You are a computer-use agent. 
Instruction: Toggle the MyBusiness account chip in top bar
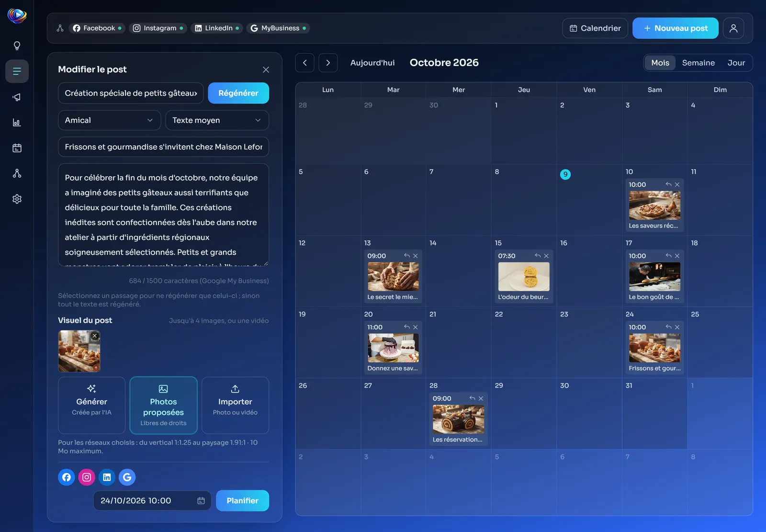(x=278, y=28)
